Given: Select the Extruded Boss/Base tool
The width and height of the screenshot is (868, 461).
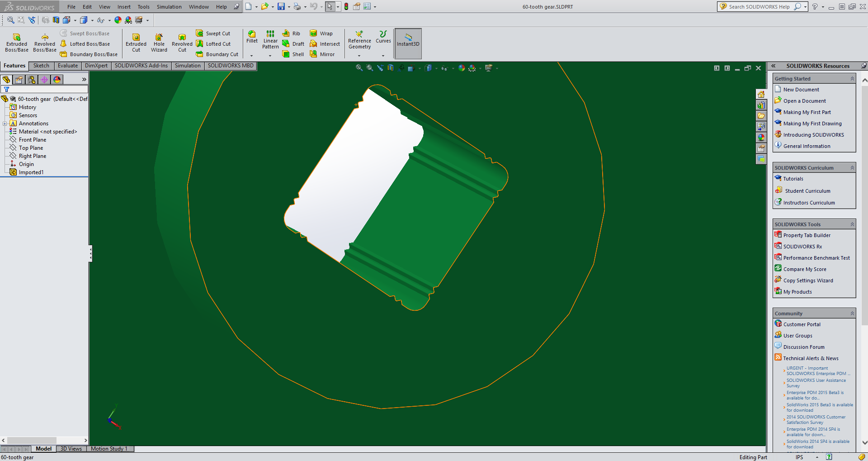Looking at the screenshot, I should [17, 43].
